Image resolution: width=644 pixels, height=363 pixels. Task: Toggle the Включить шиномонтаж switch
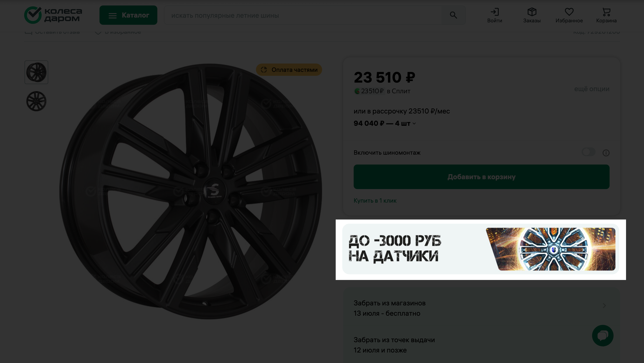click(x=588, y=152)
